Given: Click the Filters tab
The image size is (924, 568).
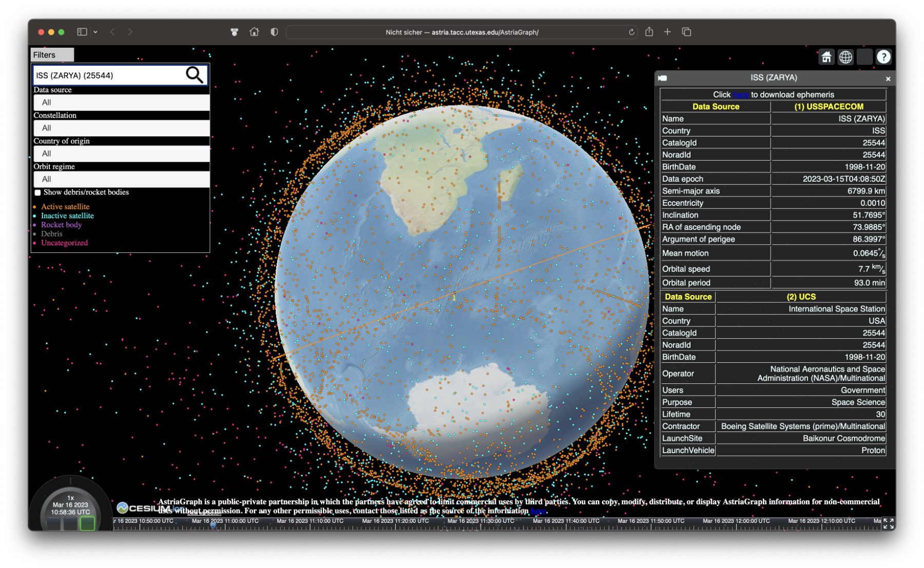Looking at the screenshot, I should [x=52, y=55].
